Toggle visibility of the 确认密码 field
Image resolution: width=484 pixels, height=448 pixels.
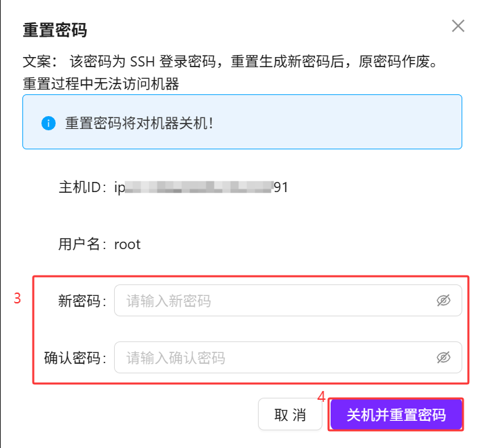[443, 358]
